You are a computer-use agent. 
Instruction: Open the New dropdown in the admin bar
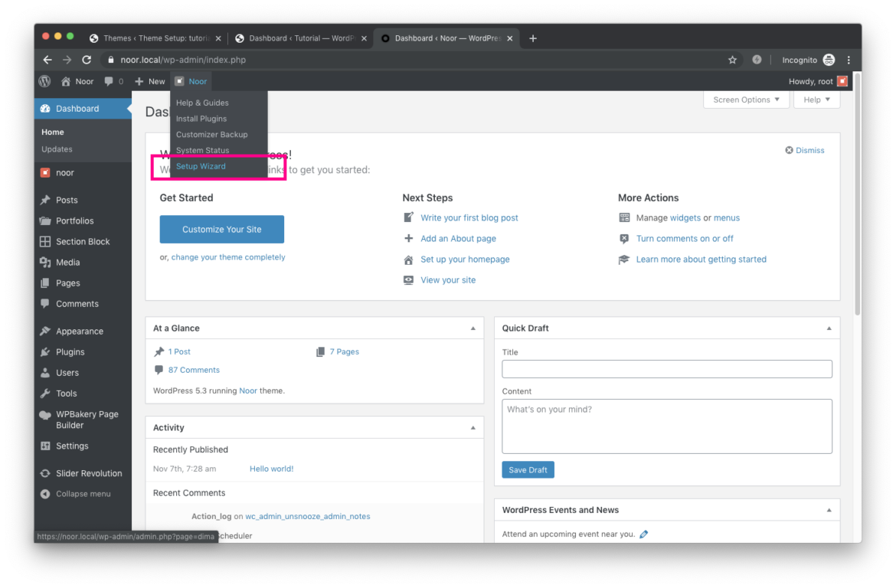click(x=149, y=81)
